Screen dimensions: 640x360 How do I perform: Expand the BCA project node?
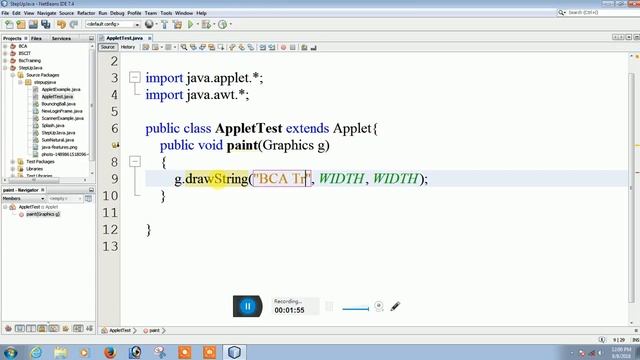5,46
